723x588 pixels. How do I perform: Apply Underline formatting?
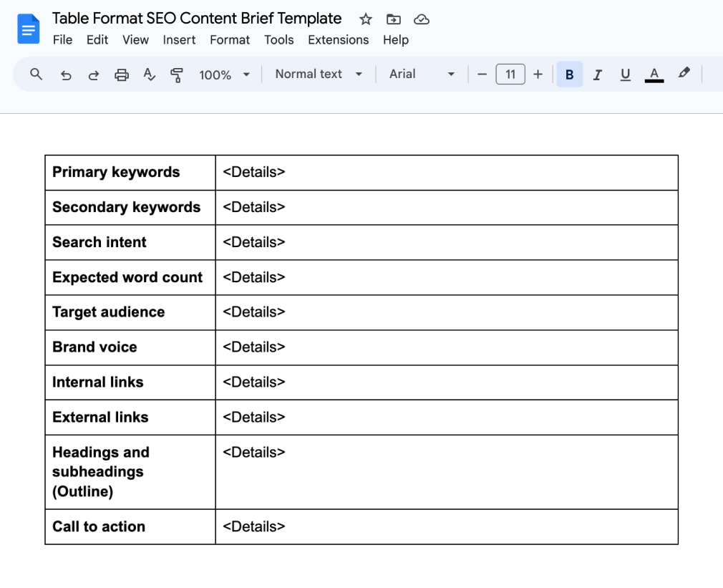click(x=625, y=74)
